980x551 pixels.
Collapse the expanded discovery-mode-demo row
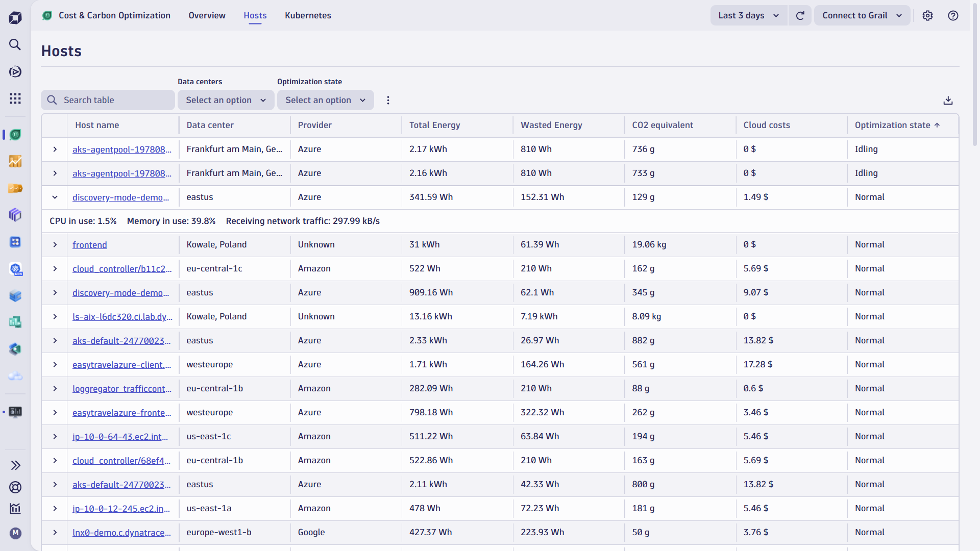[x=55, y=197]
